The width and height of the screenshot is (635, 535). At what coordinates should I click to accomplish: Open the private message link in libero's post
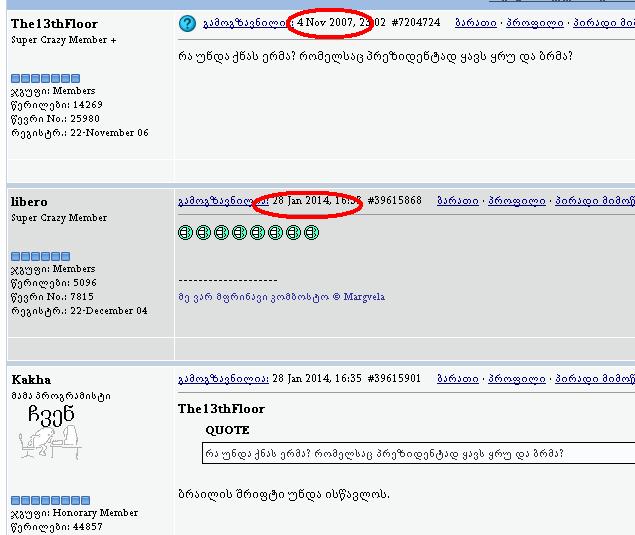point(595,200)
